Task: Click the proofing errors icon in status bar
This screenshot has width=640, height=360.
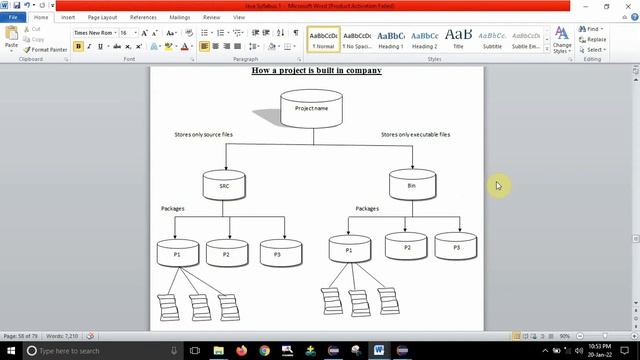Action: (x=90, y=336)
